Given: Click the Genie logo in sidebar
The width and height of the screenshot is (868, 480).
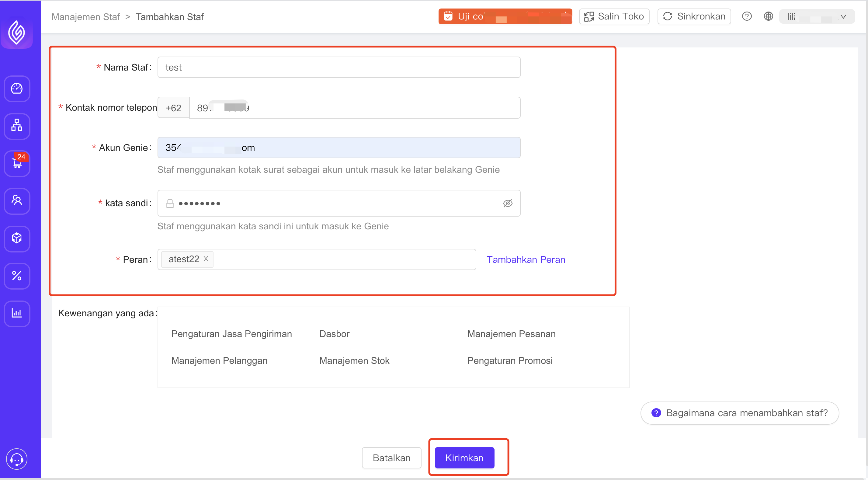Looking at the screenshot, I should (x=16, y=32).
